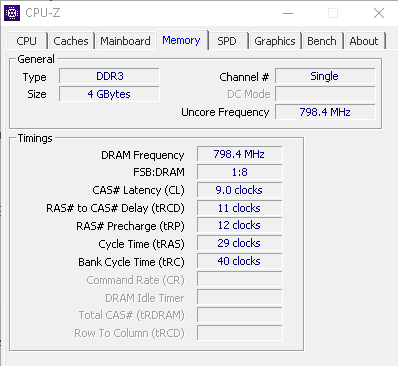Click the "RAS# to CAS# Delay (tRCD)" label
Image resolution: width=398 pixels, height=366 pixels.
(x=115, y=208)
